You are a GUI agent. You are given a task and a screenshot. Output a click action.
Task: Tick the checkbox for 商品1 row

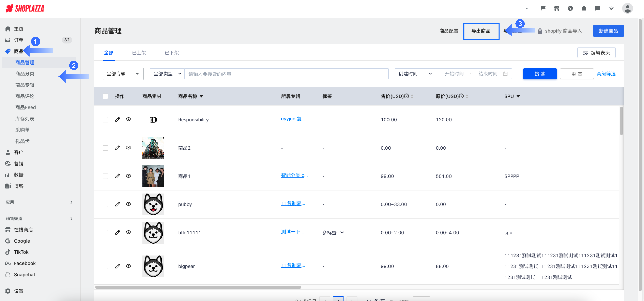pos(105,176)
